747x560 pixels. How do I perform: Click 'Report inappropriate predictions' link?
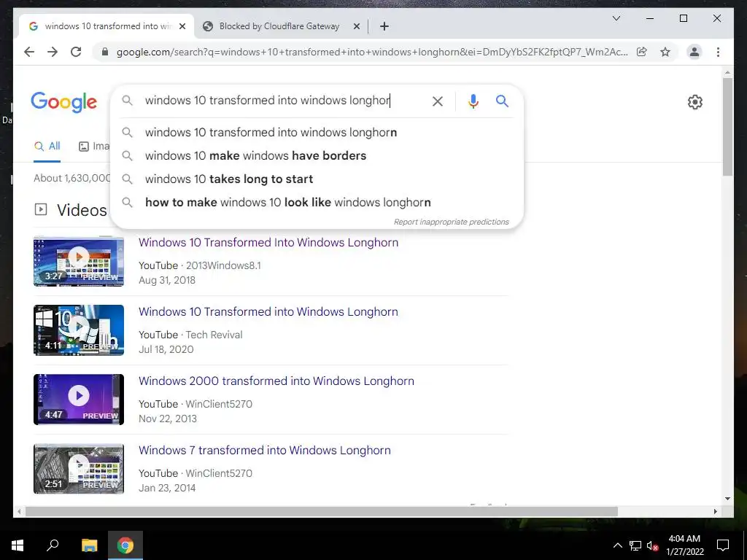451,222
